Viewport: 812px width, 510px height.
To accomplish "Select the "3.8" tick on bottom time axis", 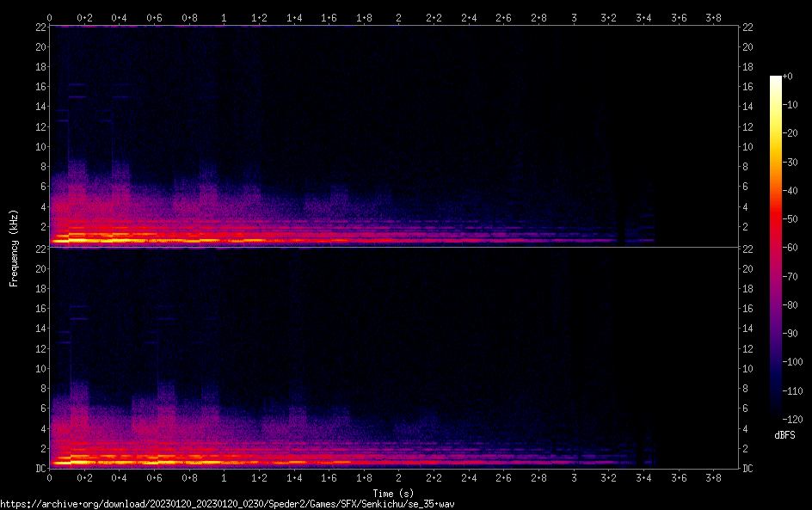I will coord(713,477).
